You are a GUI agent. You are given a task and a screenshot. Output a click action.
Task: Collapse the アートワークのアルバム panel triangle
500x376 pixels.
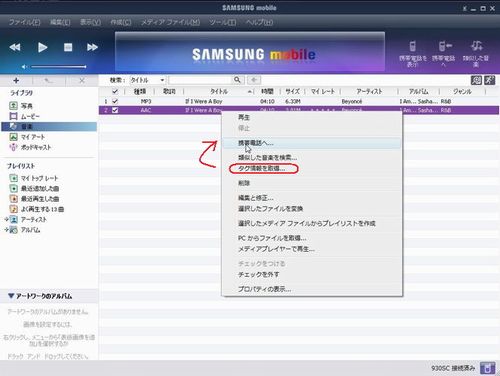(11, 296)
